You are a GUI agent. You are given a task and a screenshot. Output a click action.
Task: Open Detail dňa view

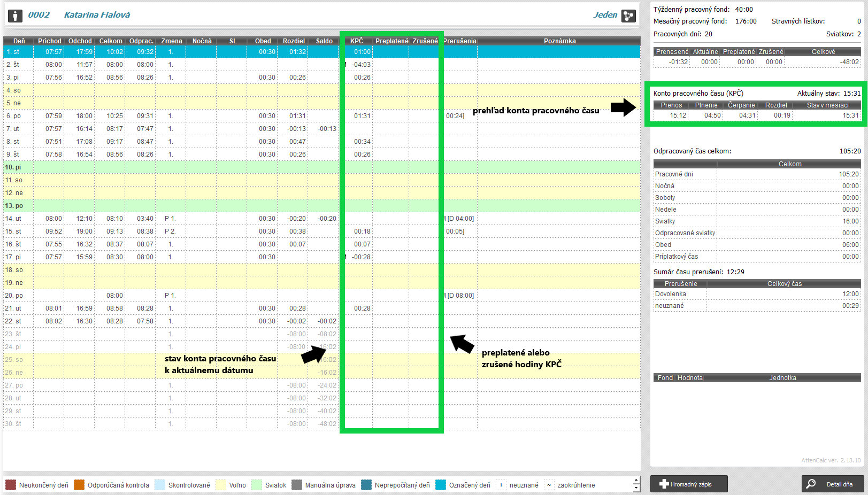click(x=833, y=484)
